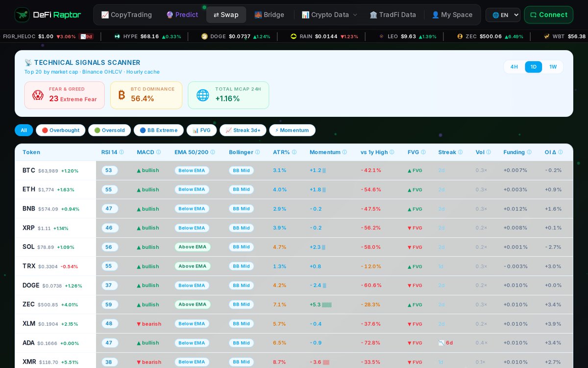Open the Bridge tab
Image resolution: width=588 pixels, height=368 pixels.
pyautogui.click(x=269, y=15)
